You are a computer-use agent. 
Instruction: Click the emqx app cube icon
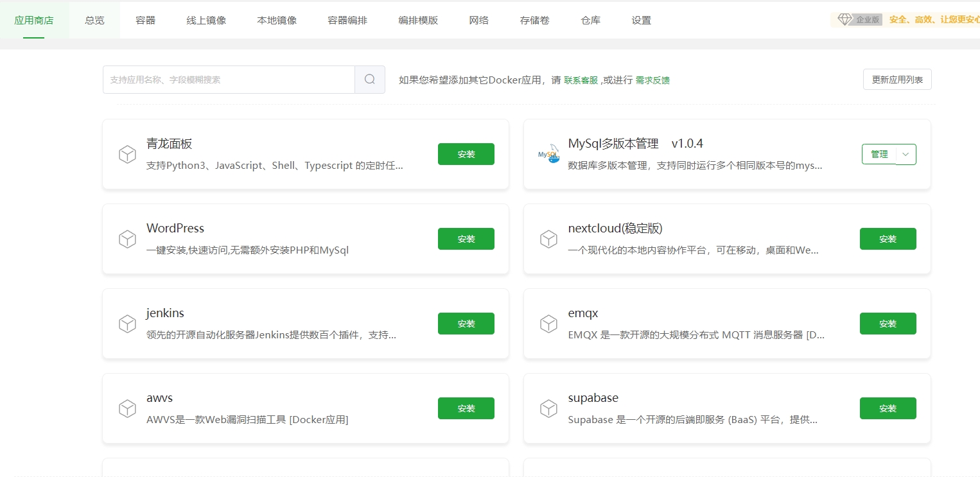point(548,324)
